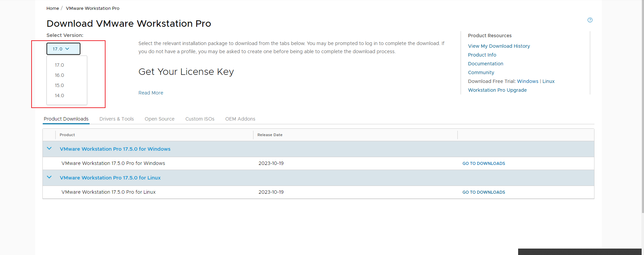Screen dimensions: 644x255
Task: Click the VMware Workstation Pro breadcrumb
Action: [x=93, y=8]
